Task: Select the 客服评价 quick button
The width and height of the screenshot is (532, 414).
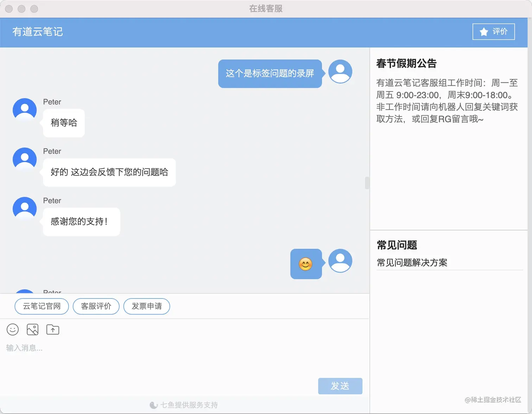Action: point(96,306)
